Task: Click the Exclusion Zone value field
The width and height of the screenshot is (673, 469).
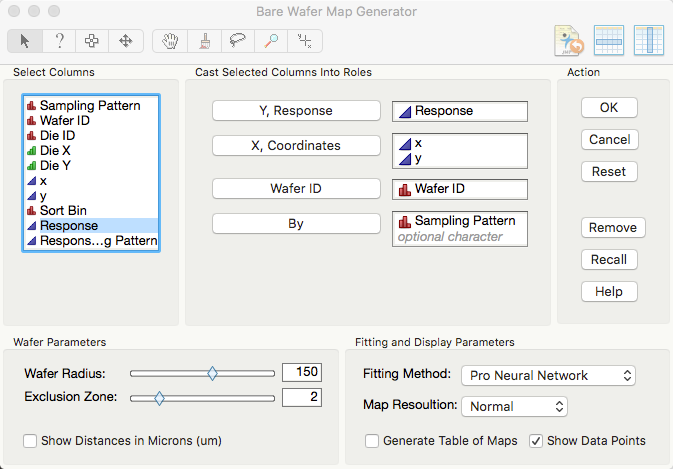Action: coord(302,397)
